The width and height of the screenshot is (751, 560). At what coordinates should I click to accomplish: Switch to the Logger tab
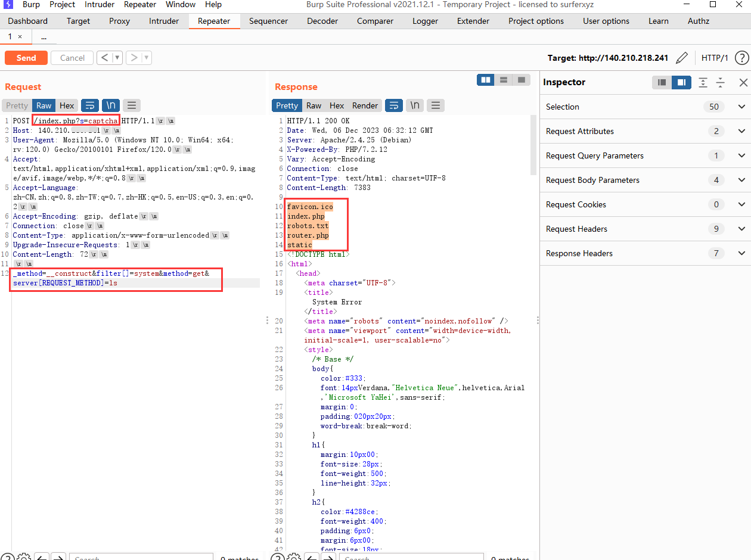(x=425, y=21)
